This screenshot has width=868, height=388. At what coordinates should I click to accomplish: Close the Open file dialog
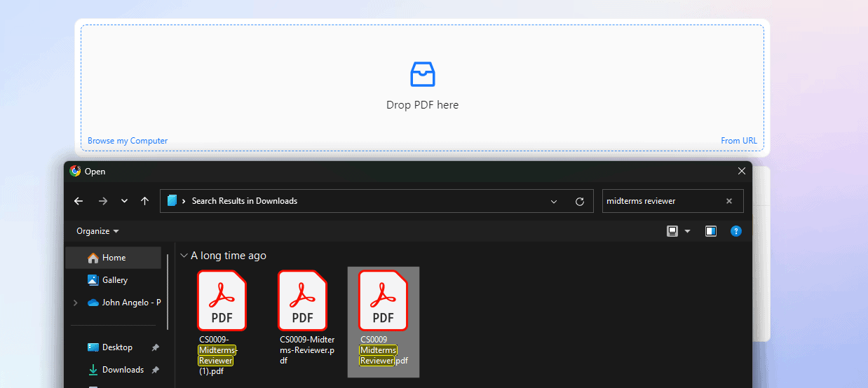click(x=742, y=171)
